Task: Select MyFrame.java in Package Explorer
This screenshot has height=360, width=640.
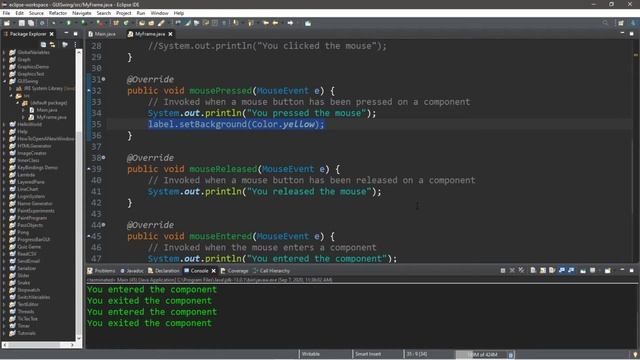Action: pyautogui.click(x=51, y=117)
